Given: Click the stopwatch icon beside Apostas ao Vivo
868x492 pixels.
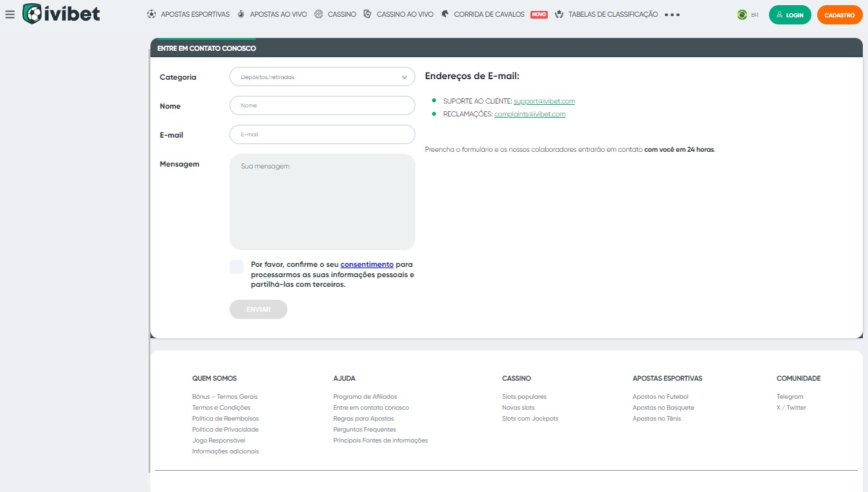Looking at the screenshot, I should (x=241, y=14).
